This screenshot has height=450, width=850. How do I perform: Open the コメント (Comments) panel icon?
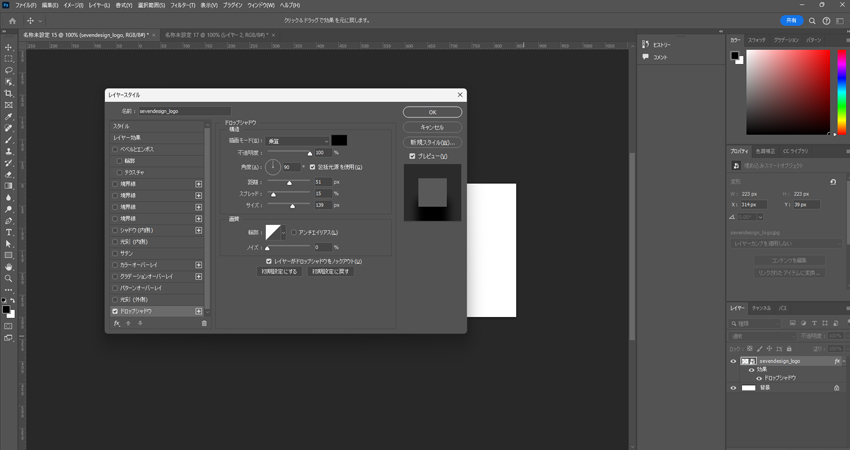[x=646, y=57]
